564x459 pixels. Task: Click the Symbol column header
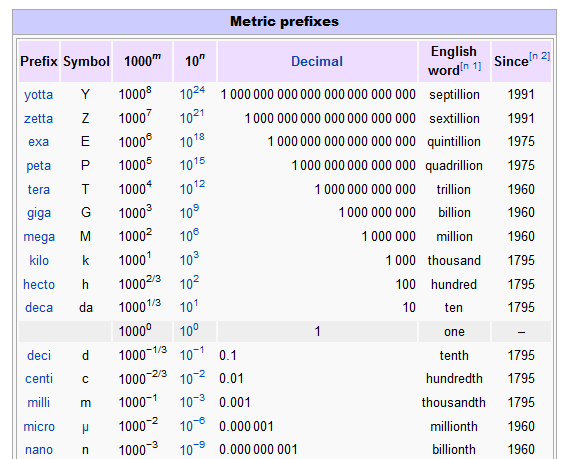pos(86,61)
